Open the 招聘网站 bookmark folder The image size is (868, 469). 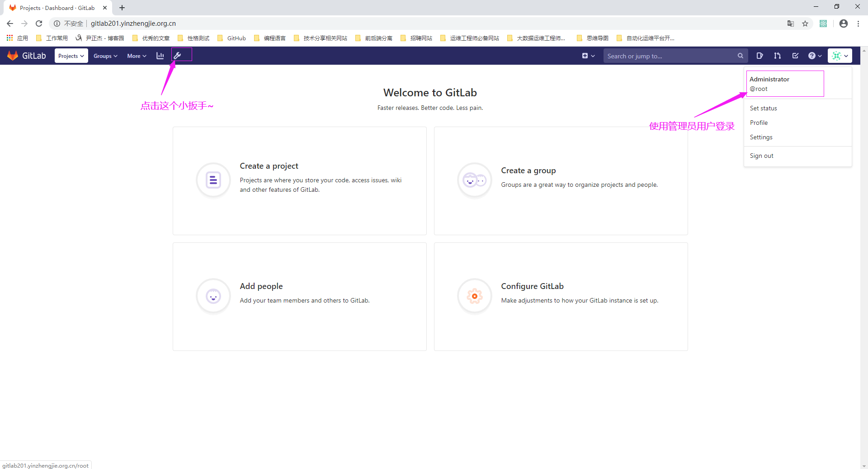pos(416,38)
